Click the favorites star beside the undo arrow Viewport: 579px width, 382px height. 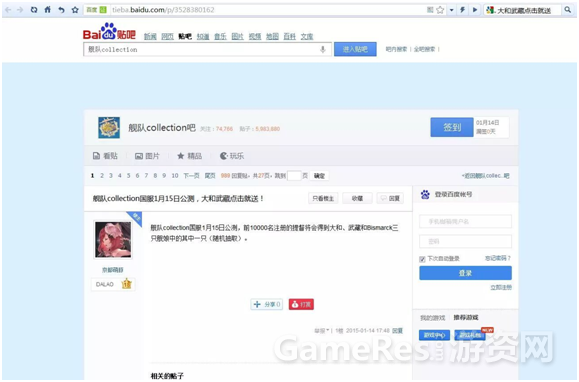click(75, 10)
